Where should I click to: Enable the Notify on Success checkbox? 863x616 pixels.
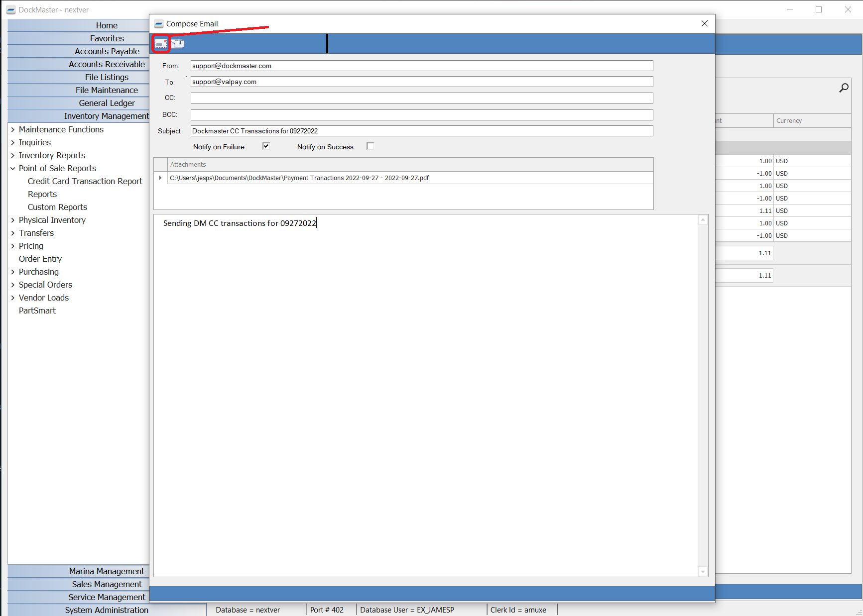pos(370,146)
